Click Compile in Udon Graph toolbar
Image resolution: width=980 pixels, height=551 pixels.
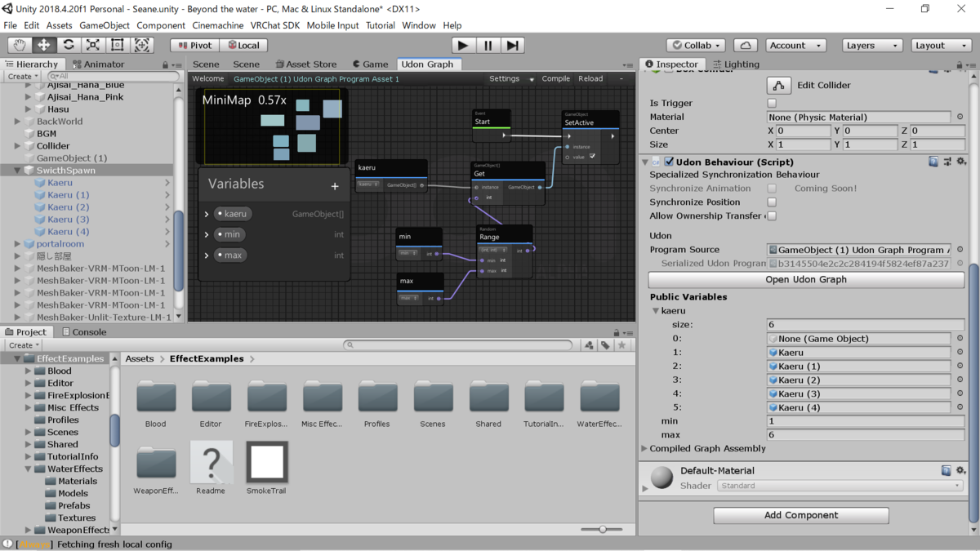point(556,78)
